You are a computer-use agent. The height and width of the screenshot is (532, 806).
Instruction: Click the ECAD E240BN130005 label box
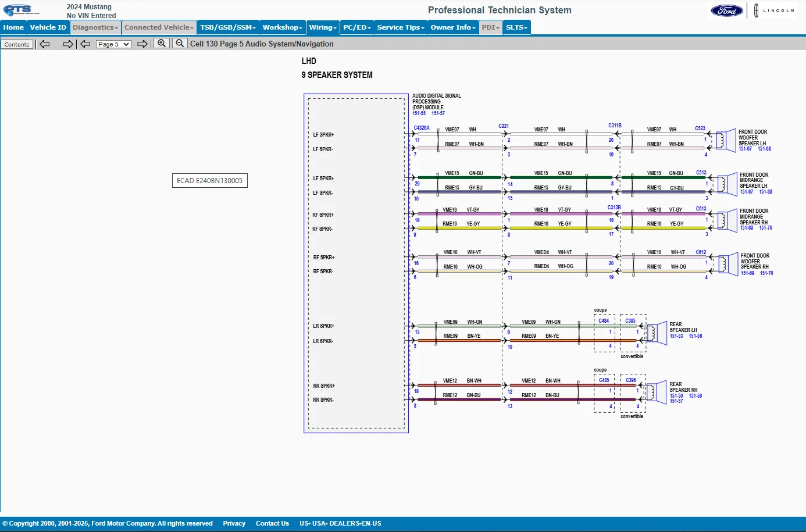(210, 181)
